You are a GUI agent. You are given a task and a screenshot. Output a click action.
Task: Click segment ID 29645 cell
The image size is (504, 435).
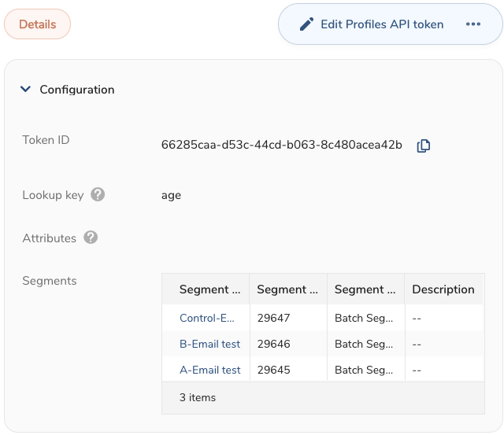(x=273, y=370)
